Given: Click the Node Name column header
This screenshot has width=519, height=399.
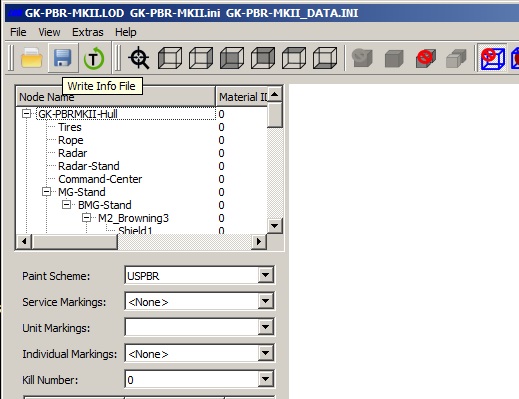Looking at the screenshot, I should point(116,97).
